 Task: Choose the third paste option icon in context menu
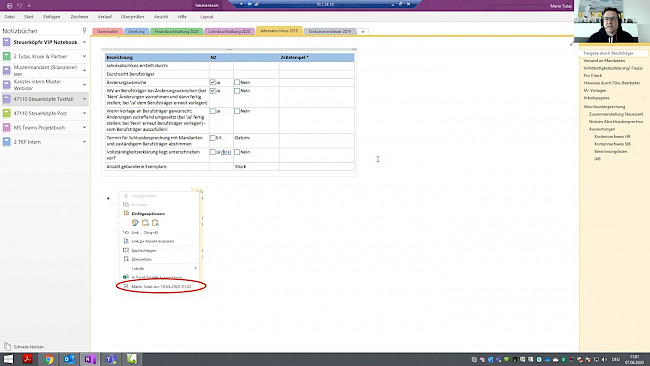155,223
